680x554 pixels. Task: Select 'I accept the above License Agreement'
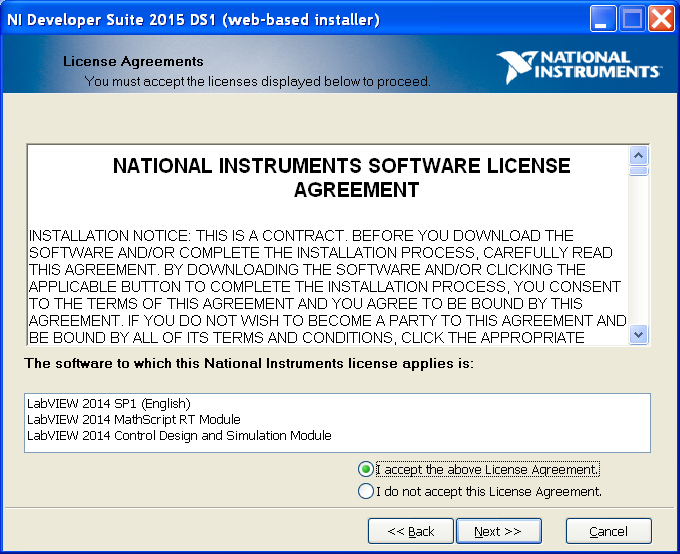click(366, 469)
